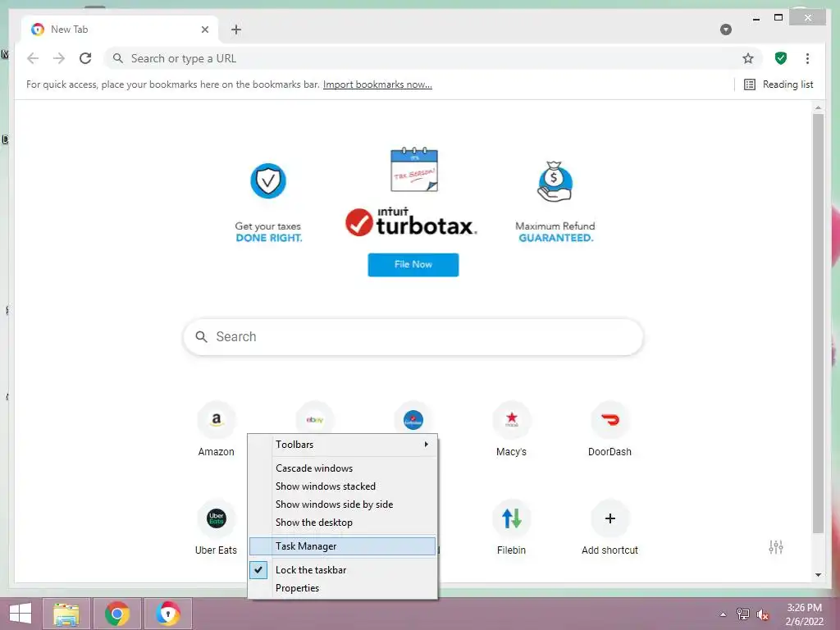Close the New Tab tab
Image resolution: width=840 pixels, height=630 pixels.
[204, 30]
